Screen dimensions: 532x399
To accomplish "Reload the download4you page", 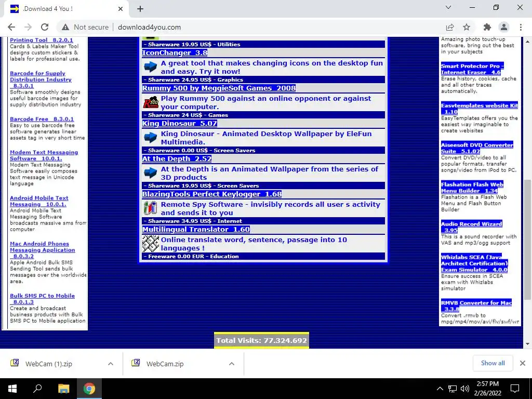I will click(45, 27).
